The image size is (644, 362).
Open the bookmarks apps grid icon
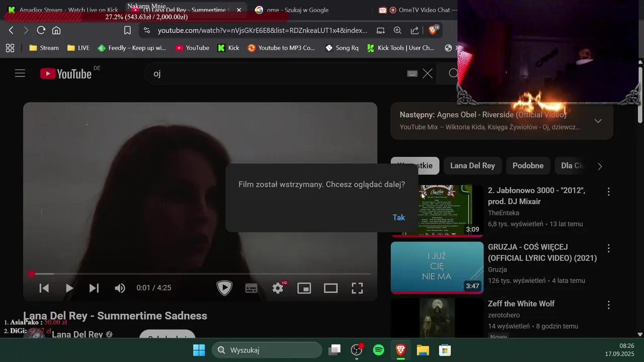click(10, 48)
